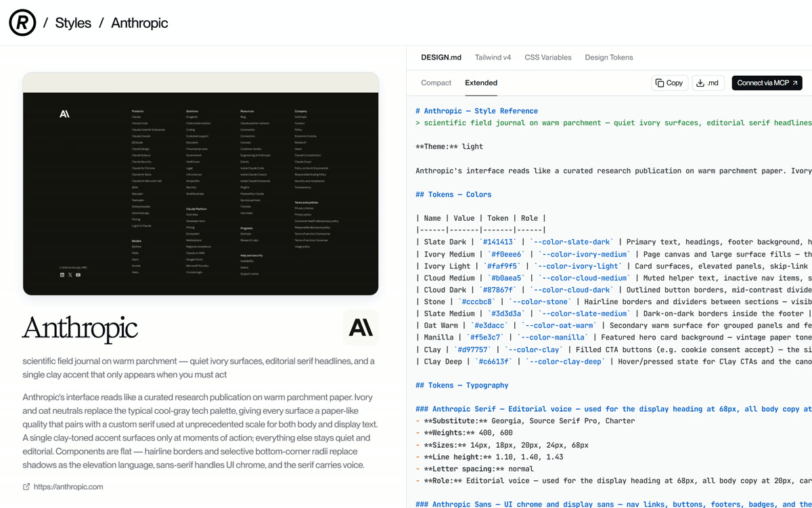Click the hex value #3d3d3a
The height and width of the screenshot is (508, 812).
coord(505,314)
